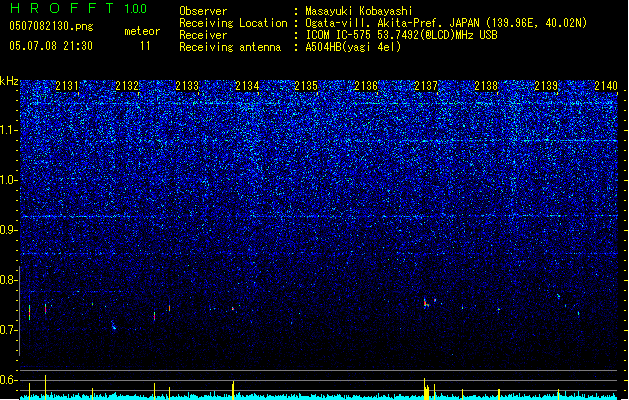The height and width of the screenshot is (400, 629).
Task: Click the file name 0507082130.png
Action: (51, 27)
